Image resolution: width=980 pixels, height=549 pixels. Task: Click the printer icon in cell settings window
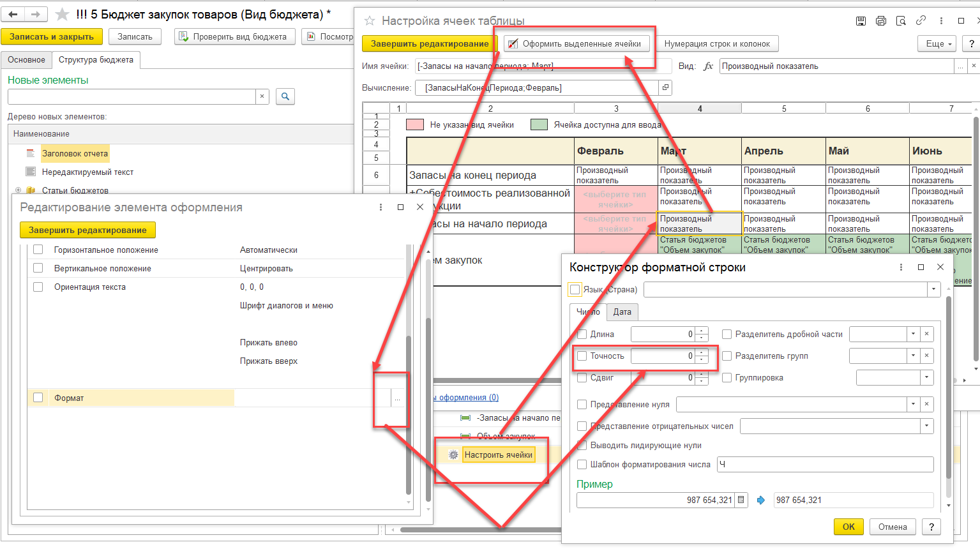pos(881,21)
